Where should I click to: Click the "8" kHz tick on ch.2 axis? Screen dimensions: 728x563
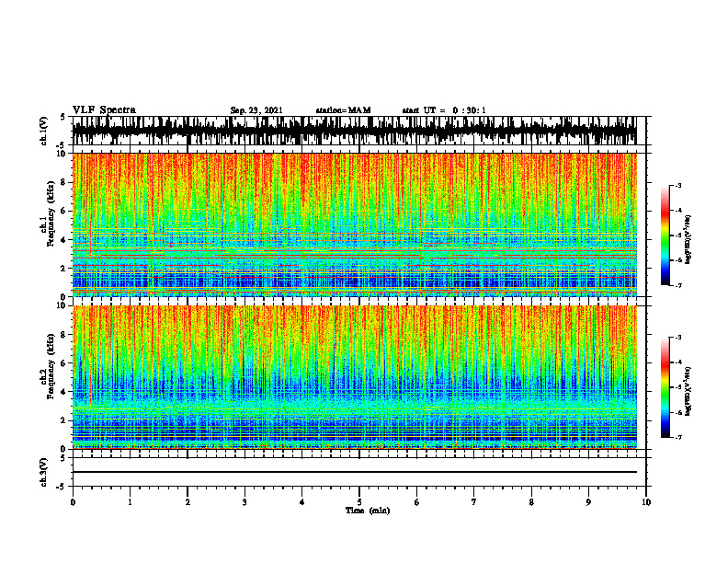click(x=63, y=335)
